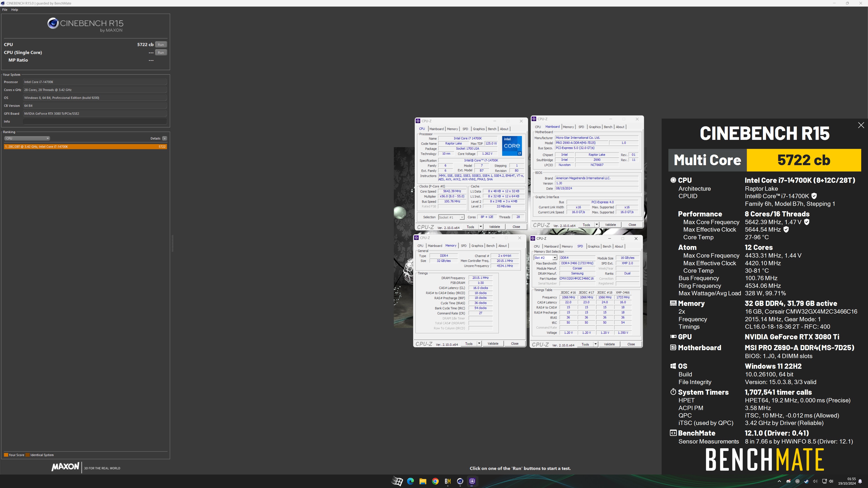Click Close button in CPU-Z Memory window
This screenshot has height=488, width=868.
[514, 343]
